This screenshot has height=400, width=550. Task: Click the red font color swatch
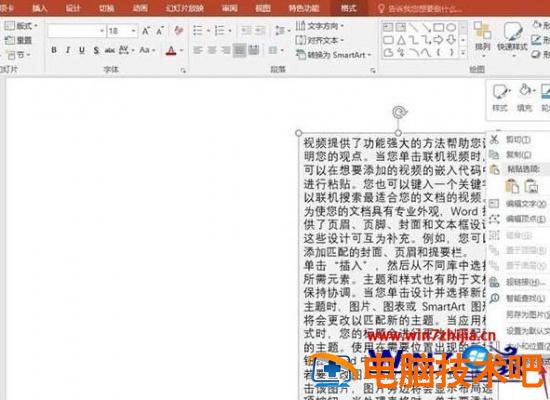click(x=171, y=51)
